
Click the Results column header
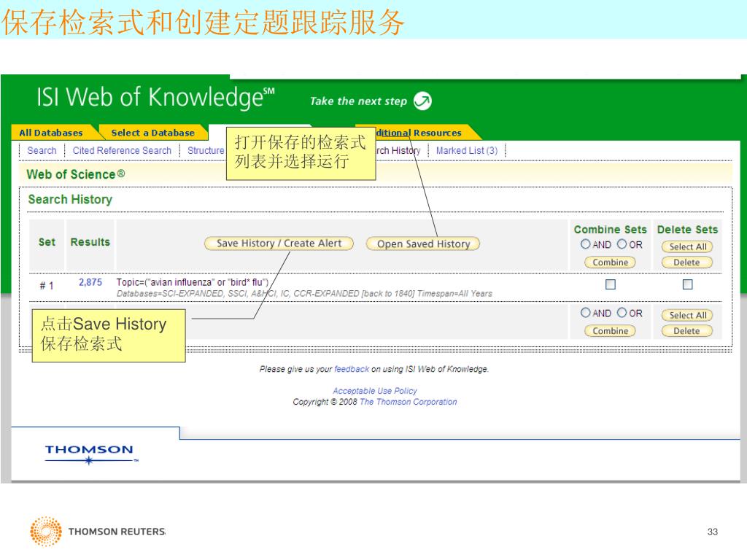pos(90,242)
